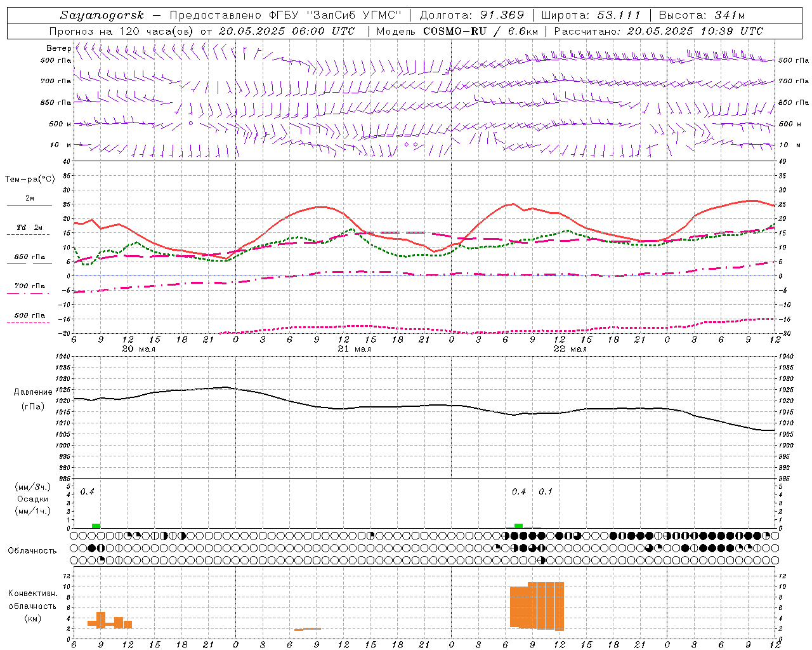Screen dimensions: 812x650
Task: Click the '(мм/1ч.)' precipitation unit label
Action: 31,511
